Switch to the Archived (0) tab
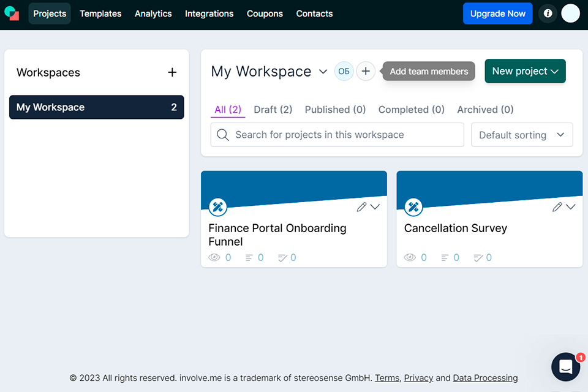Viewport: 588px width, 392px height. (x=485, y=110)
